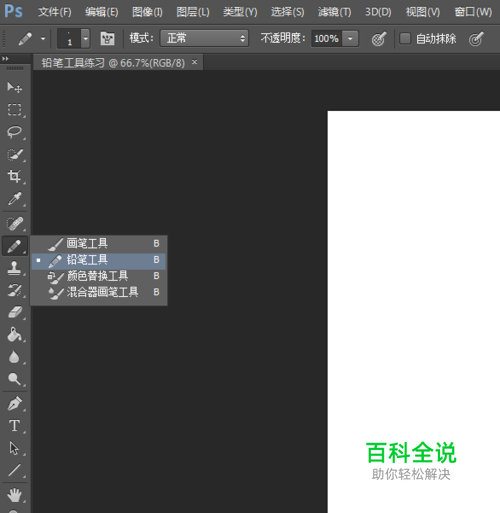Select the Eyedropper tool
The image size is (500, 513).
pyautogui.click(x=14, y=199)
